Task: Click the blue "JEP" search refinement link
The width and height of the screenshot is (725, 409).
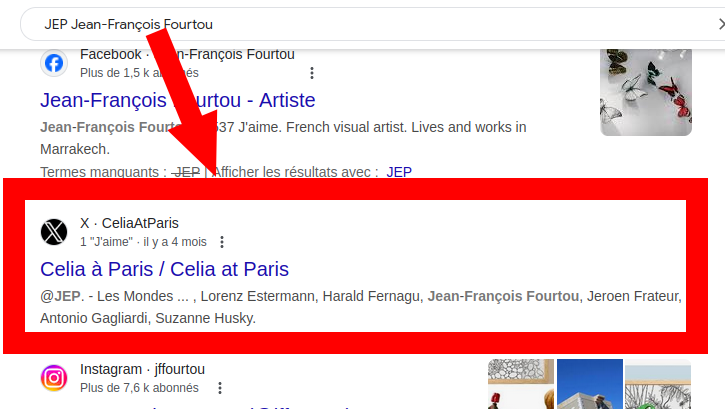Action: [x=399, y=172]
